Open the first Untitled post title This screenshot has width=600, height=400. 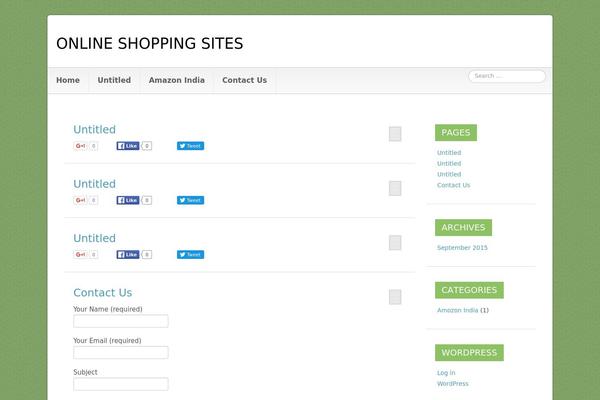[x=95, y=129]
